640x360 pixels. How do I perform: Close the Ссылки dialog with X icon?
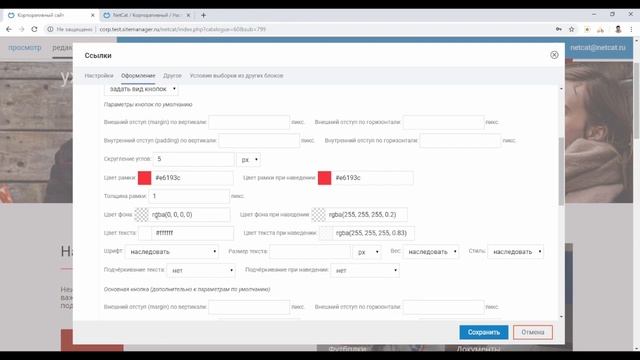pos(554,55)
